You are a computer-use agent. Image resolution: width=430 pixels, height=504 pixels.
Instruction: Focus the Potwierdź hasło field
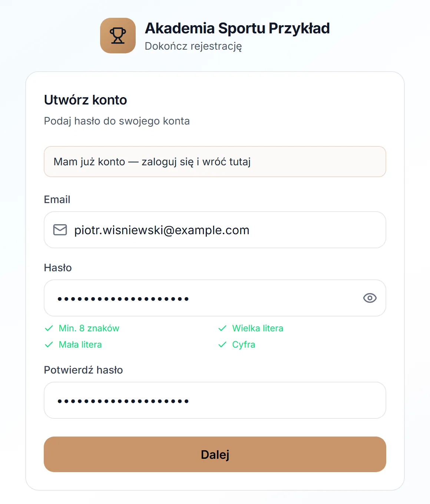tap(215, 400)
